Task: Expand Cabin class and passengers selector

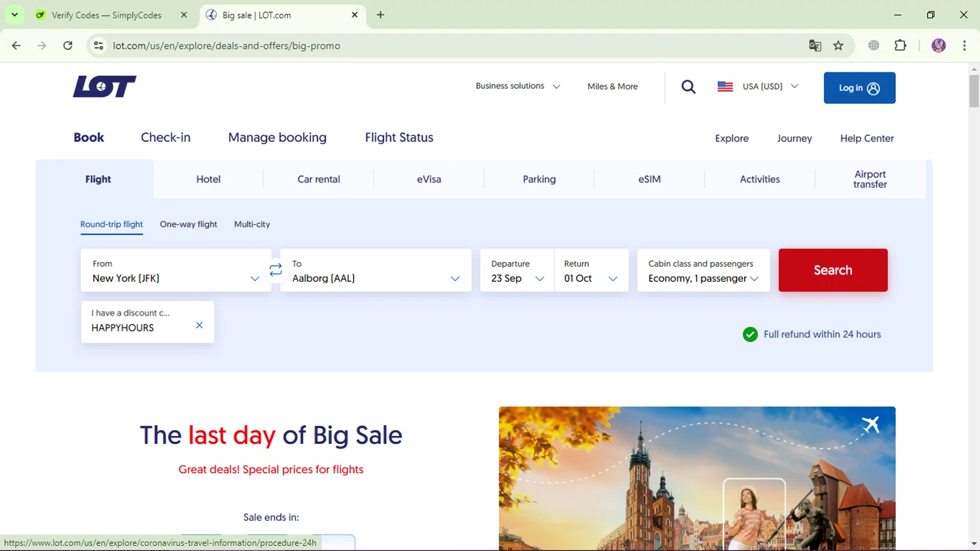Action: [704, 270]
